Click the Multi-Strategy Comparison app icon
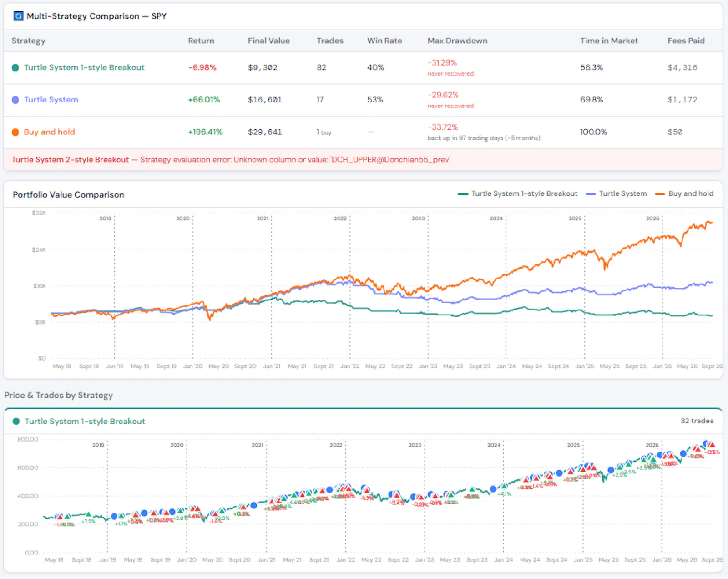Screen dimensions: 728x579 18,16
